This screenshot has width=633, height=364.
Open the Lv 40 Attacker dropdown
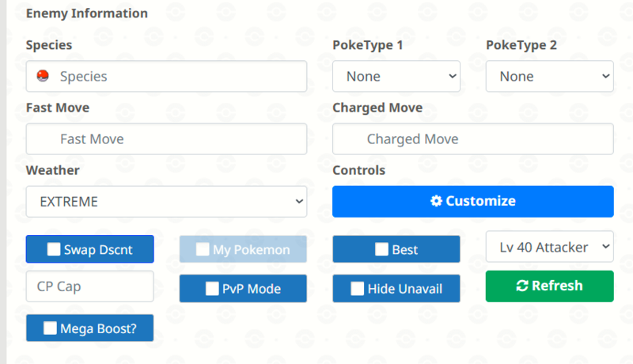[549, 247]
